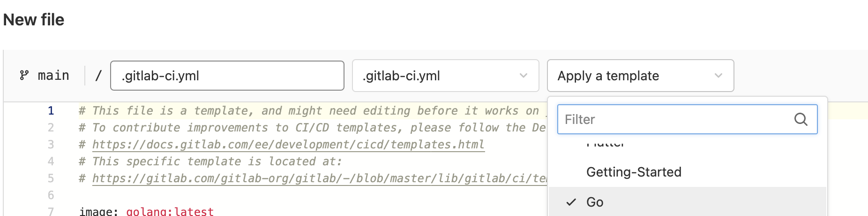The height and width of the screenshot is (216, 868).
Task: Click the checkmark beside Go
Action: tap(571, 202)
